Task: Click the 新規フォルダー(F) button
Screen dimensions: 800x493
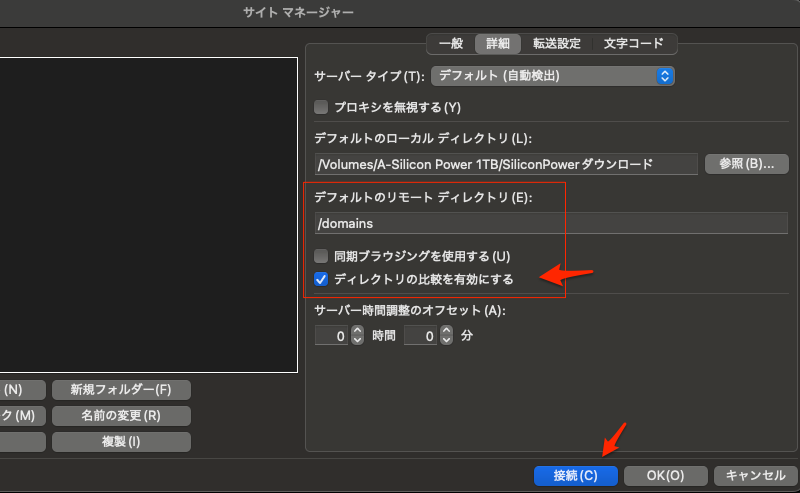Action: [122, 390]
